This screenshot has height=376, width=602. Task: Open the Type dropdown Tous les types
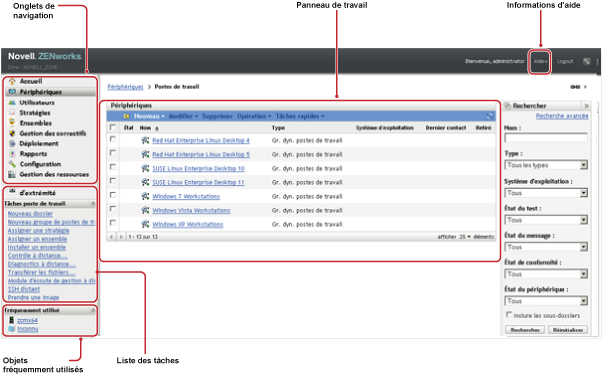(x=546, y=165)
